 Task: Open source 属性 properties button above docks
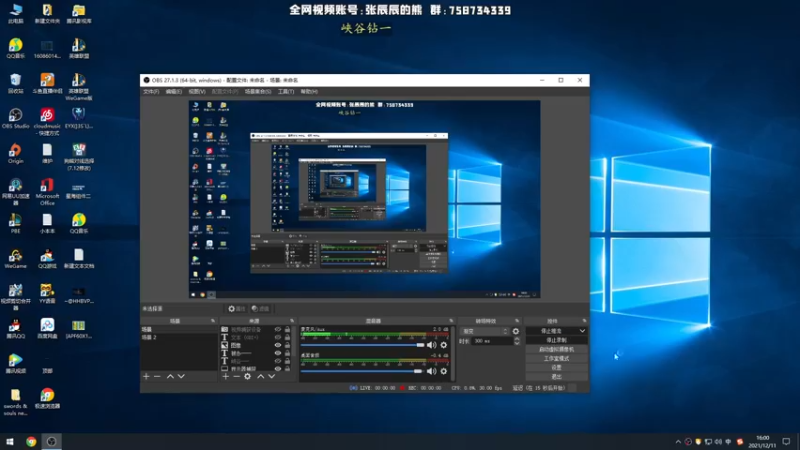[237, 309]
